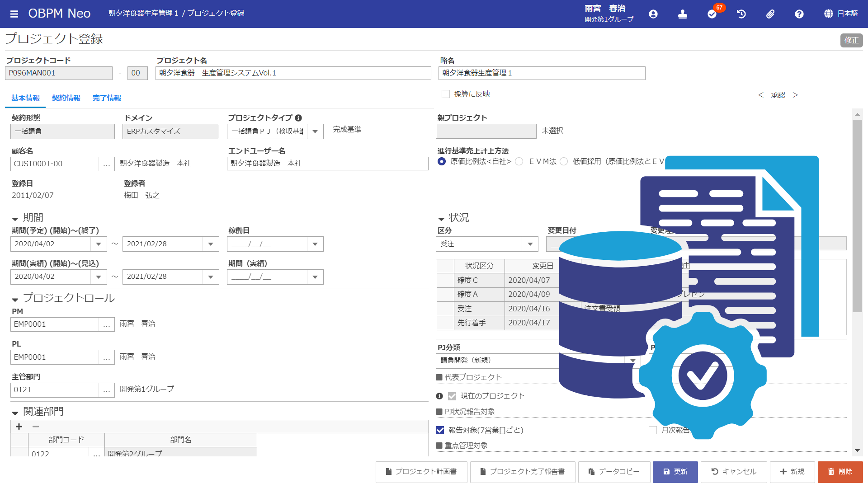This screenshot has width=868, height=488.
Task: Click the paperclip attachment icon
Action: coord(770,14)
